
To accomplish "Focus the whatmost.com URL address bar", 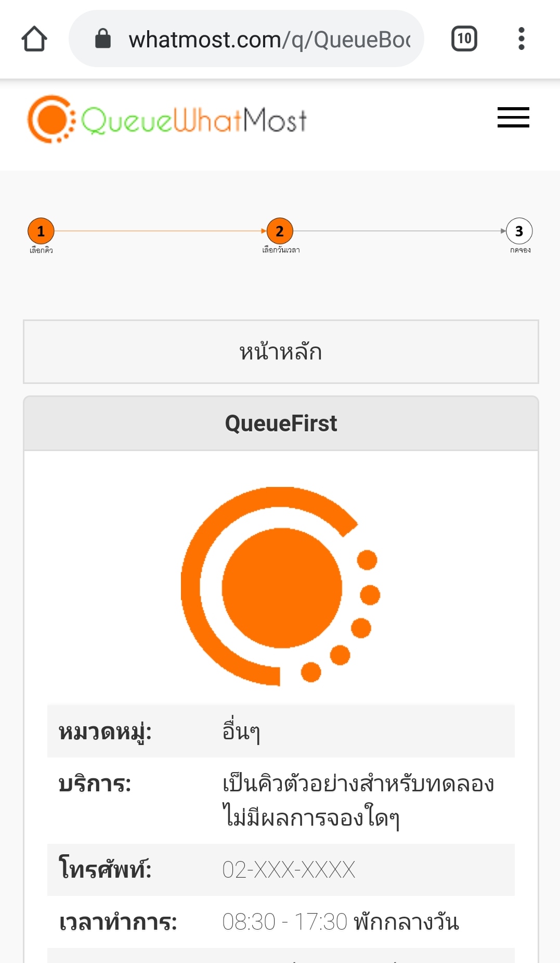I will point(269,40).
